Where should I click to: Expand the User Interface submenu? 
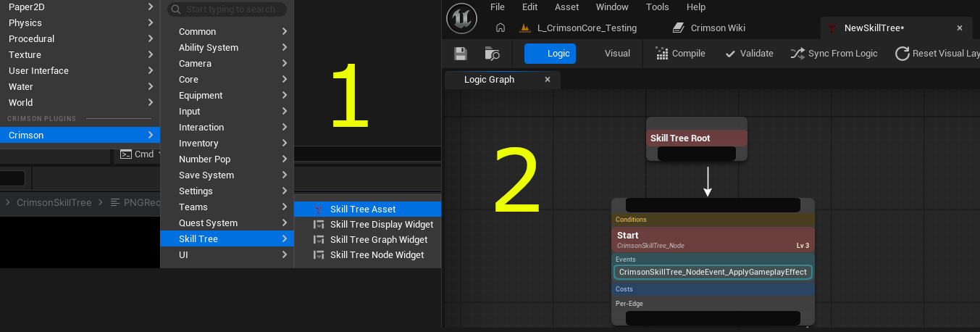(80, 71)
